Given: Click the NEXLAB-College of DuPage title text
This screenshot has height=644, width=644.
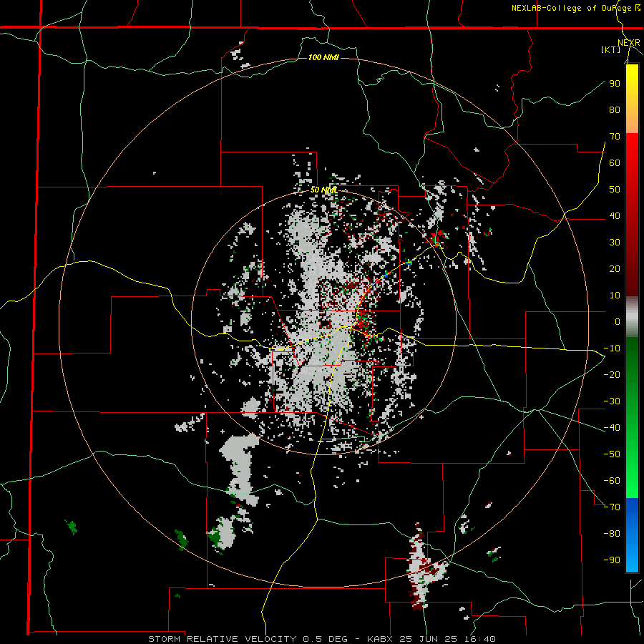Looking at the screenshot, I should pos(575,8).
